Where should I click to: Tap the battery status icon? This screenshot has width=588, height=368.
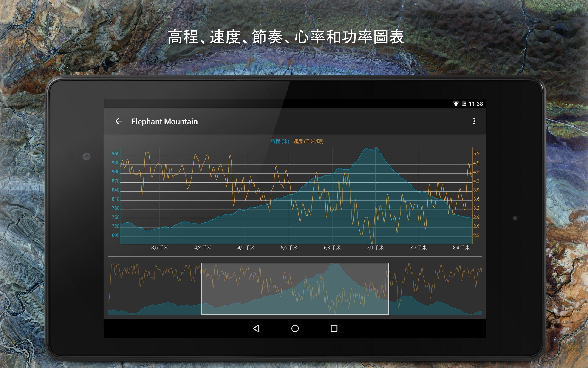[464, 104]
